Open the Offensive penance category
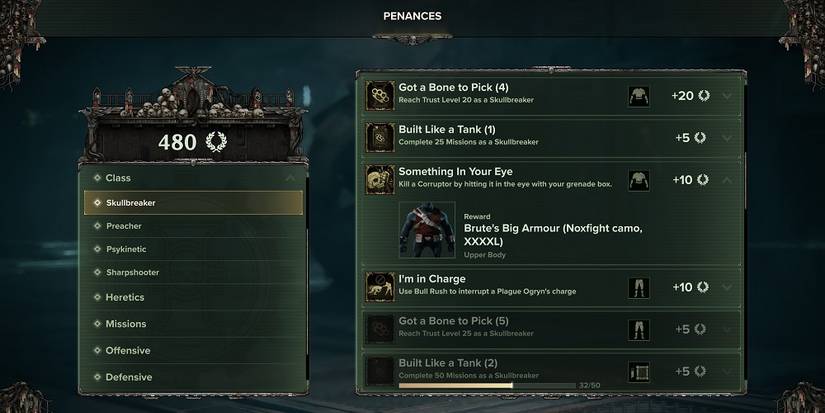 tap(128, 351)
